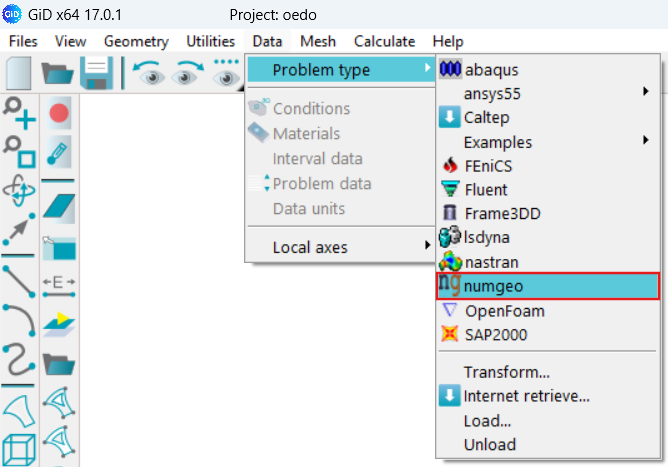
Task: Click the yellow arrow send-to-layer icon
Action: click(x=59, y=325)
